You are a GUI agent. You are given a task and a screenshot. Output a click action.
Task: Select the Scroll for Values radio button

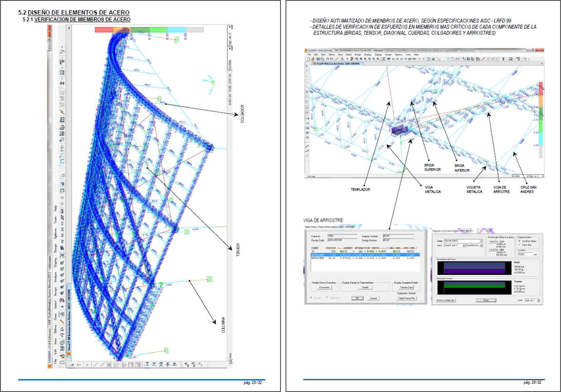coord(519,241)
